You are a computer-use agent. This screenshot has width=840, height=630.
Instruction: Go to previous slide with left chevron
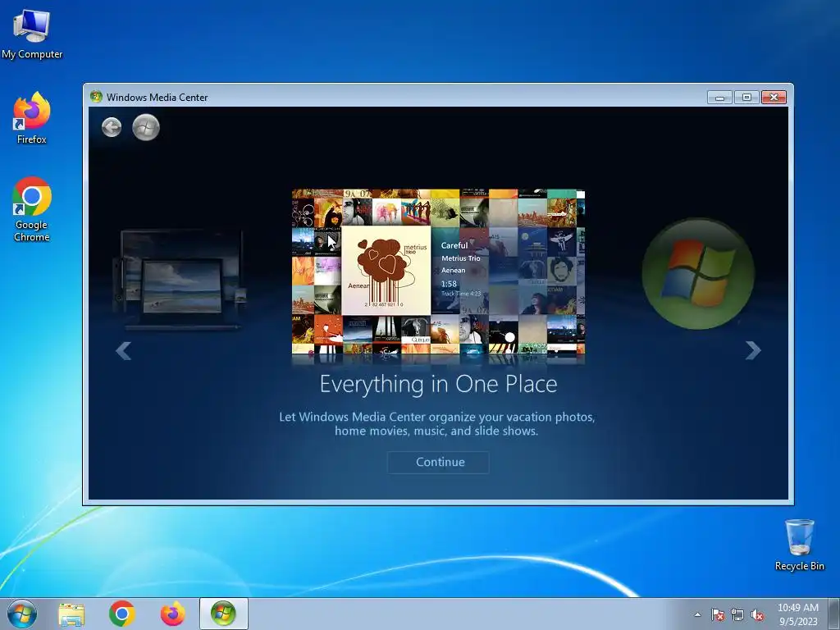tap(123, 351)
